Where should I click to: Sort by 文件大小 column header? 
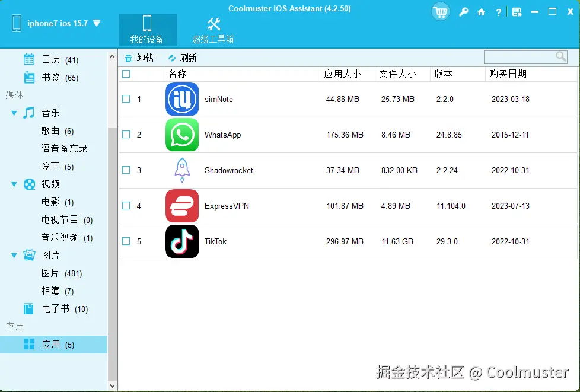(403, 74)
